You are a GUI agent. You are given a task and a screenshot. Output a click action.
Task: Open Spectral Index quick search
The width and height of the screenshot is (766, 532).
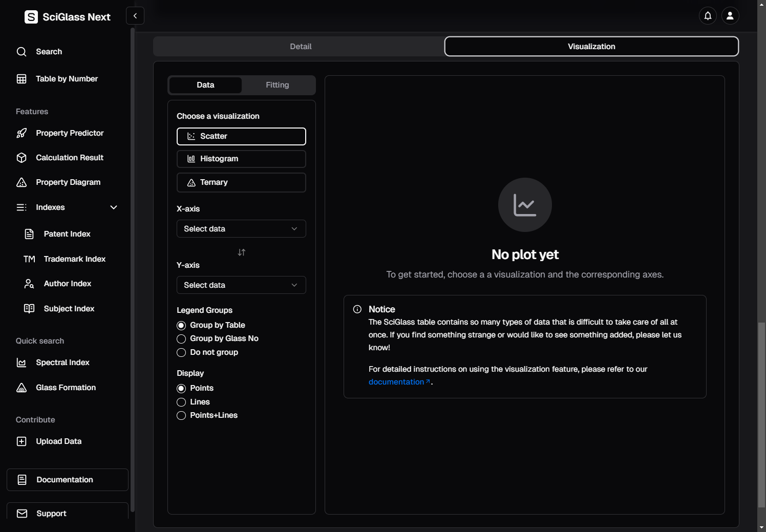pos(62,363)
